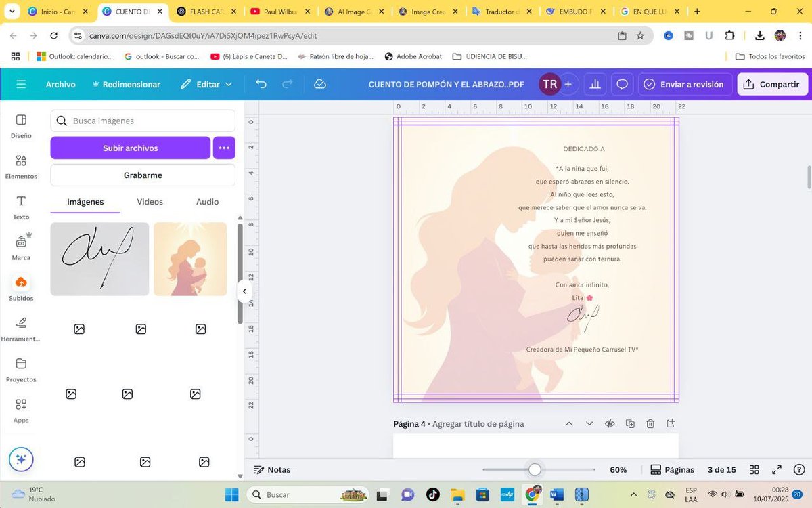The width and height of the screenshot is (812, 508).
Task: Open Canva Assistant sparkle icon
Action: click(x=21, y=459)
